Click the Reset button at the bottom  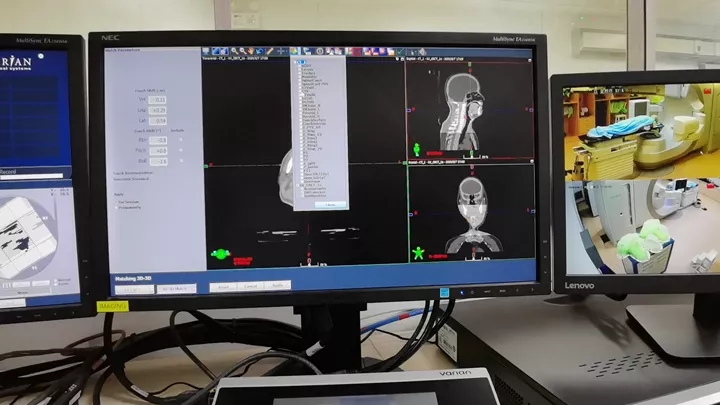223,286
